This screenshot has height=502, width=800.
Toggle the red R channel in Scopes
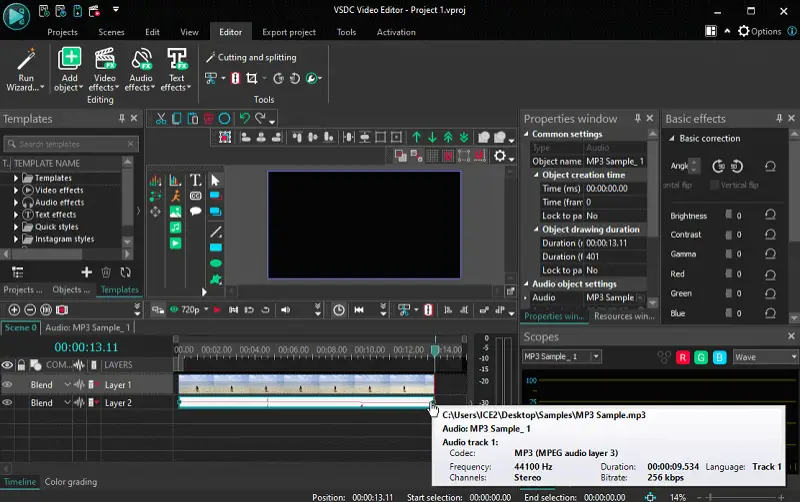[x=682, y=357]
